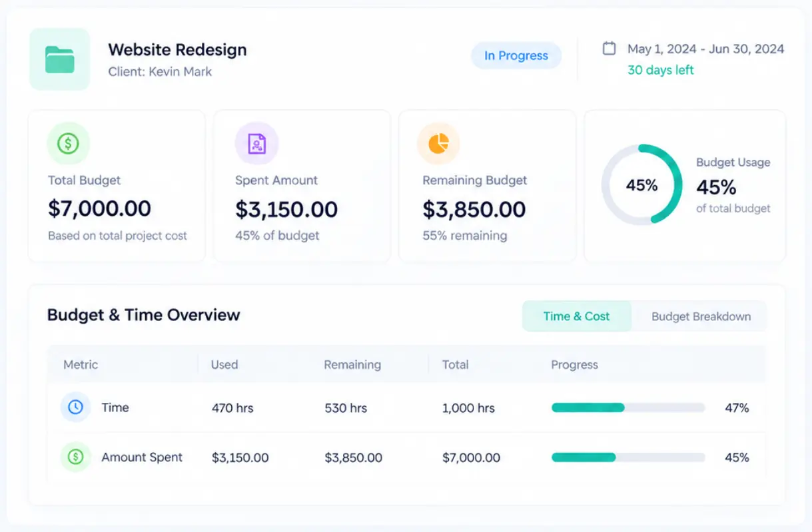Image resolution: width=812 pixels, height=532 pixels.
Task: Open the Budget Breakdown tab
Action: coord(701,316)
